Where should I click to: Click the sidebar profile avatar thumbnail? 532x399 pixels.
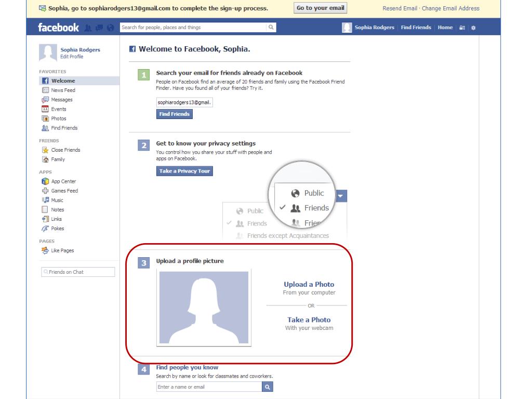48,52
